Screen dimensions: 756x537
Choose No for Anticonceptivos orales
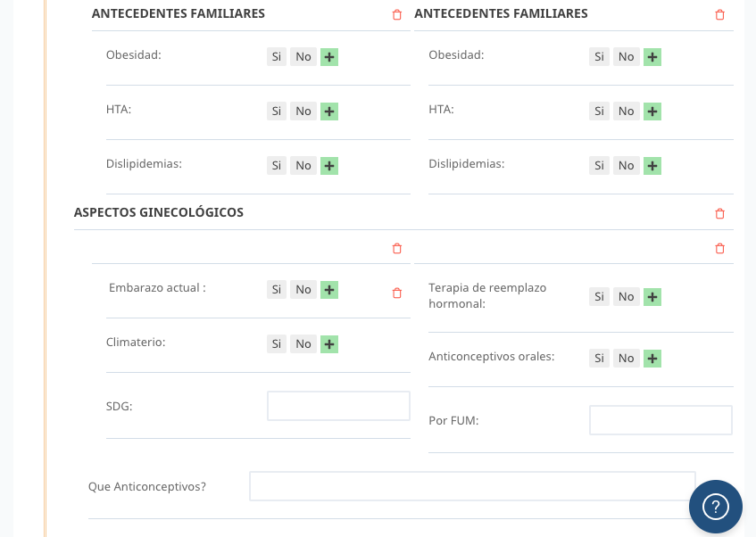pyautogui.click(x=627, y=359)
